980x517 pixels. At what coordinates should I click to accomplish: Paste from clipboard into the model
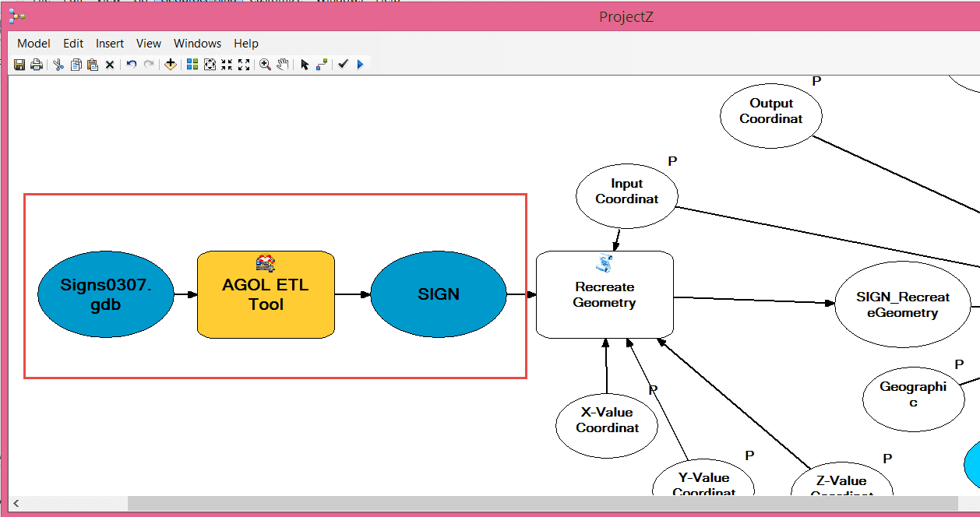[x=93, y=65]
